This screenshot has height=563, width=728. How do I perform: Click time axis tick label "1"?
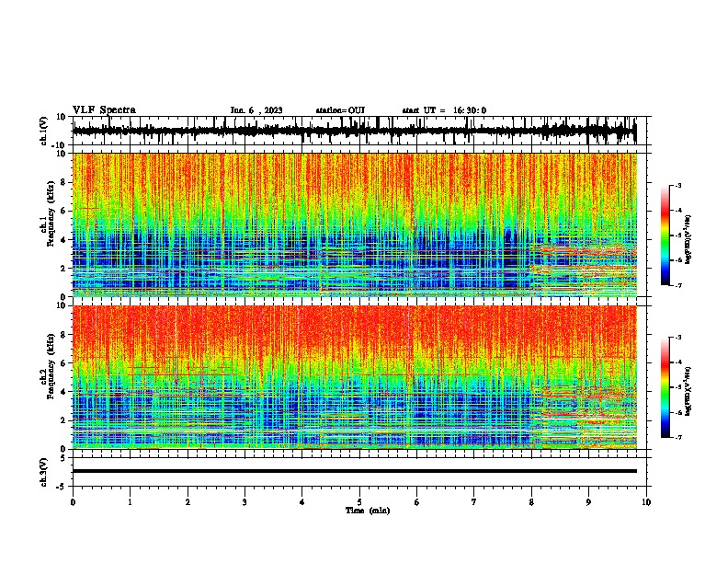(130, 502)
